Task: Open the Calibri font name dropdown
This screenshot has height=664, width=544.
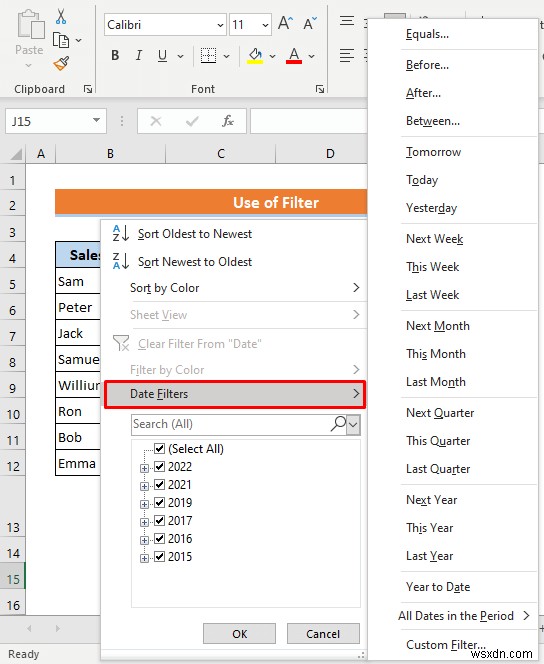Action: click(220, 25)
